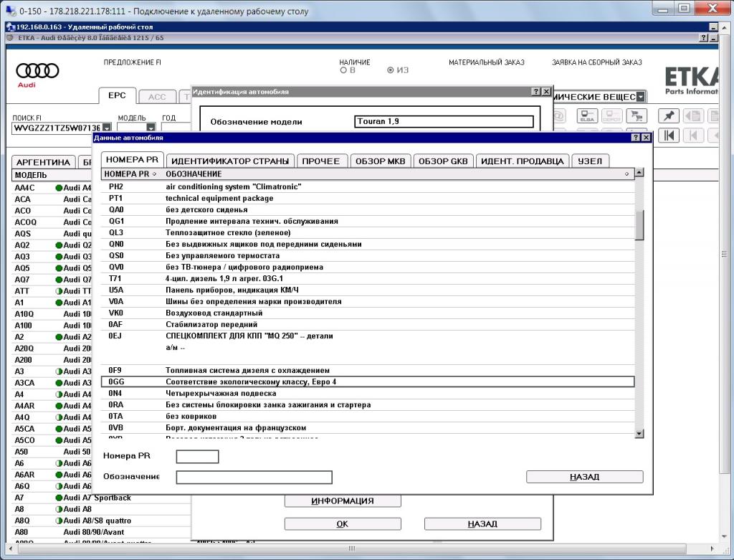Image resolution: width=734 pixels, height=560 pixels.
Task: Click the greyed @ e-mail toolbar icon
Action: pyautogui.click(x=559, y=115)
